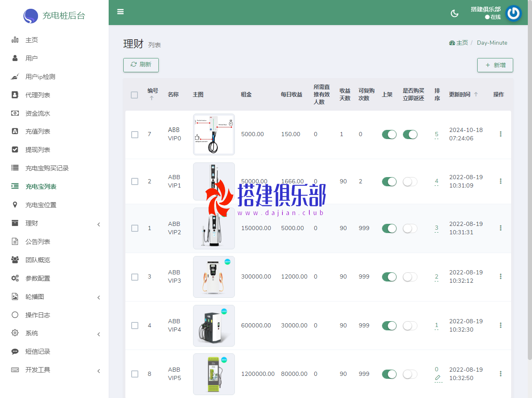This screenshot has height=398, width=532.
Task: Click pencil edit icon for VIP5 sort order
Action: (438, 378)
